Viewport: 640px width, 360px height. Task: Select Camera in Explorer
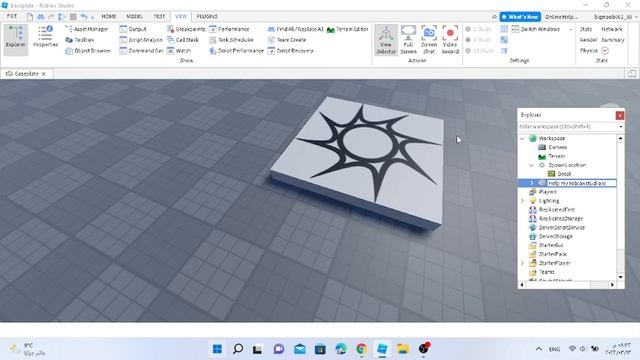[553, 147]
